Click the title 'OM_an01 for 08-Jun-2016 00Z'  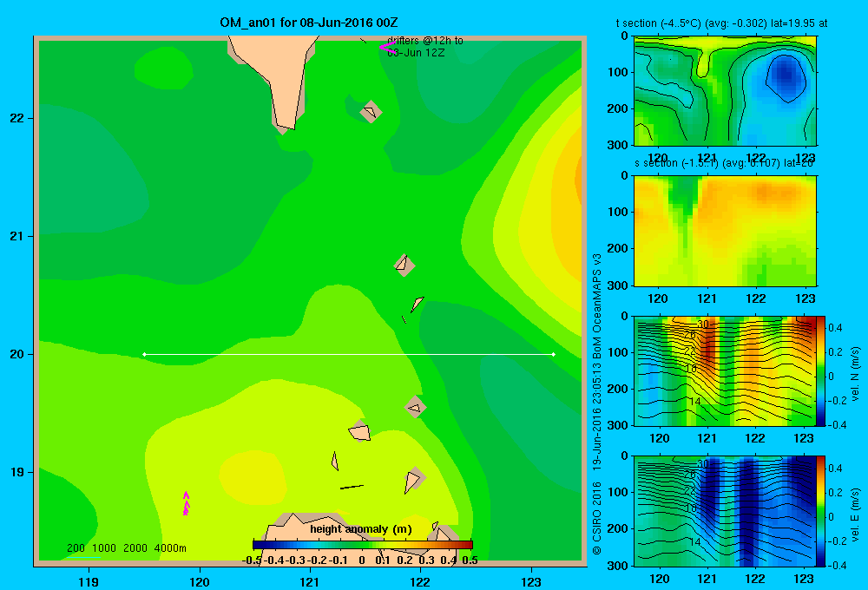(x=308, y=23)
